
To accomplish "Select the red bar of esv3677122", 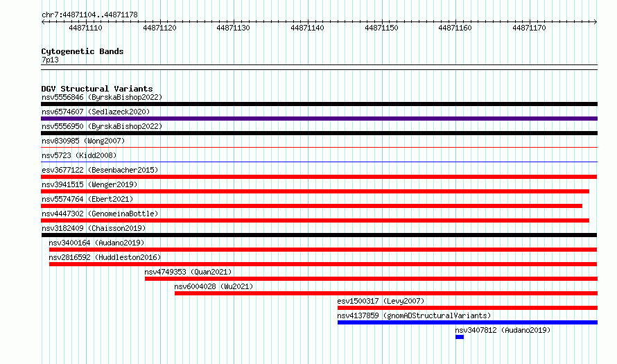I will tap(319, 177).
